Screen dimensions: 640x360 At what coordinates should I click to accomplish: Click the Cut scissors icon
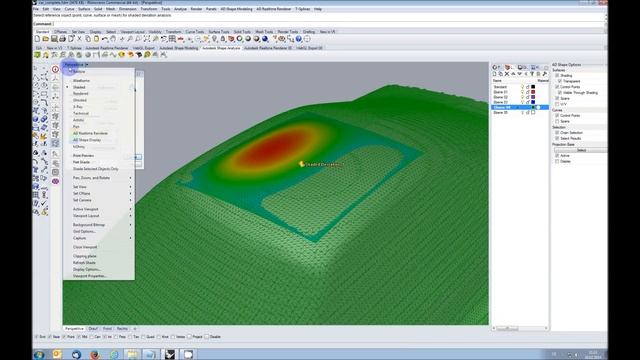[x=79, y=39]
